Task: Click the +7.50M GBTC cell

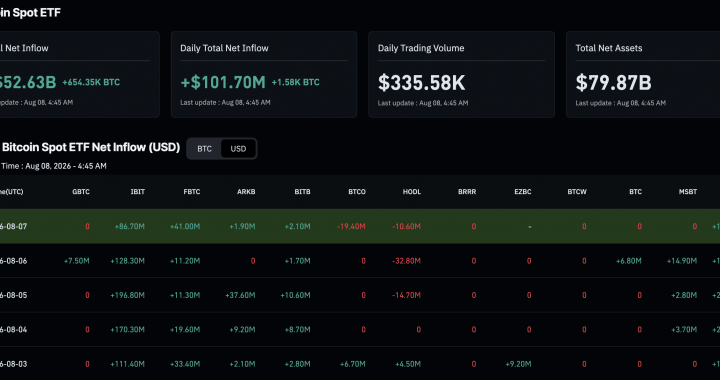Action: pos(77,261)
